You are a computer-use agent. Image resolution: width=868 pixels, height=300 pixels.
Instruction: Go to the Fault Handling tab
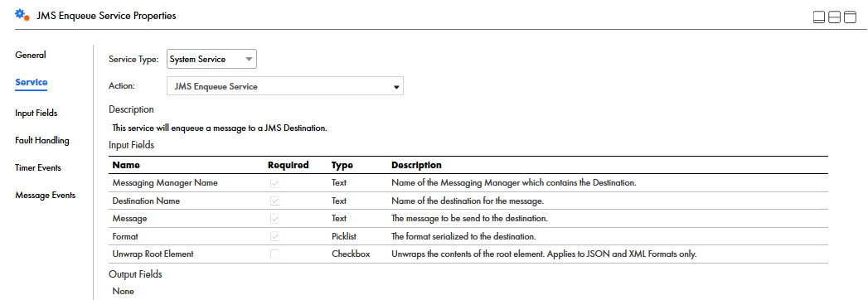coord(42,140)
